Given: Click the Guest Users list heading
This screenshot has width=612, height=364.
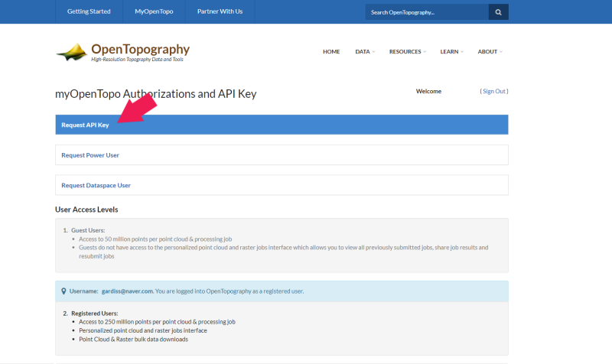Looking at the screenshot, I should pyautogui.click(x=88, y=230).
